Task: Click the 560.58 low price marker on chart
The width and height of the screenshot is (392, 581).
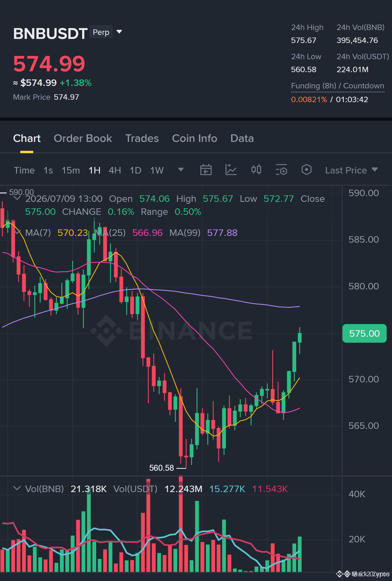Action: 162,468
